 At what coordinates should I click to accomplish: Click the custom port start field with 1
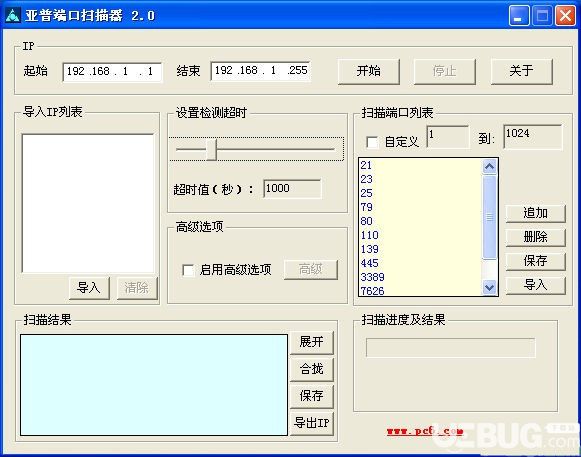[x=448, y=136]
